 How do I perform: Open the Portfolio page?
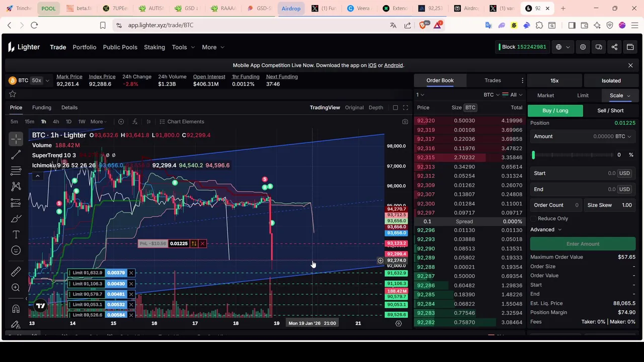click(x=85, y=47)
